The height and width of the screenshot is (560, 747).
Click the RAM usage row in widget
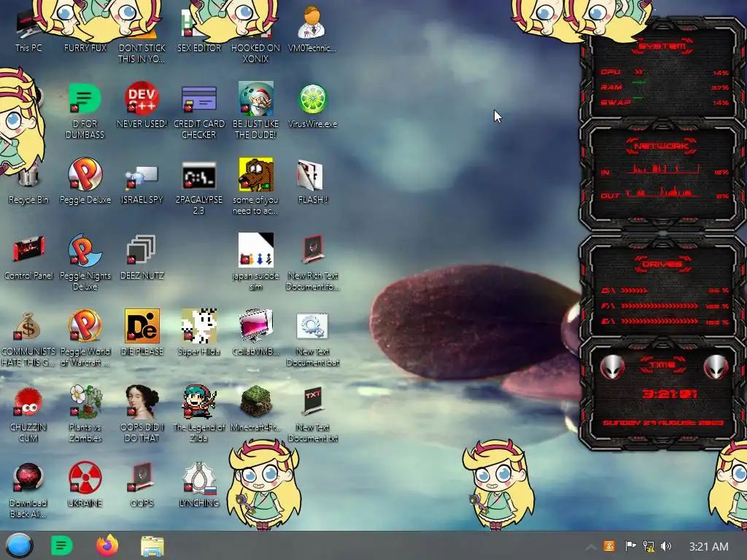665,87
